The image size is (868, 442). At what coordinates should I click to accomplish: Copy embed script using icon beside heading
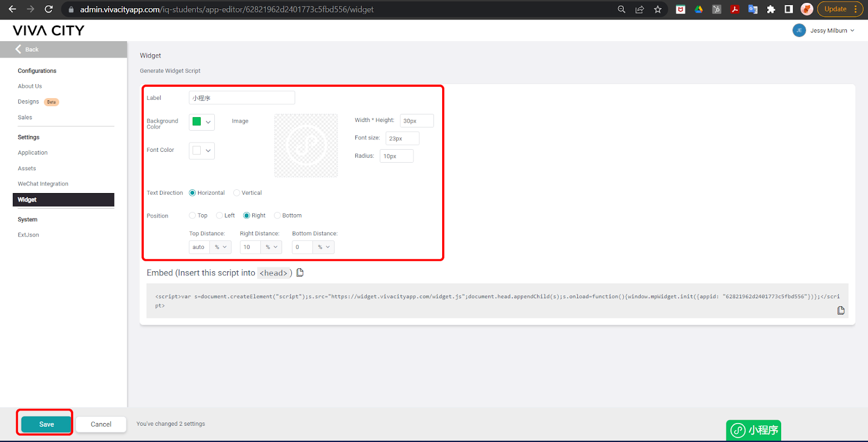tap(300, 273)
